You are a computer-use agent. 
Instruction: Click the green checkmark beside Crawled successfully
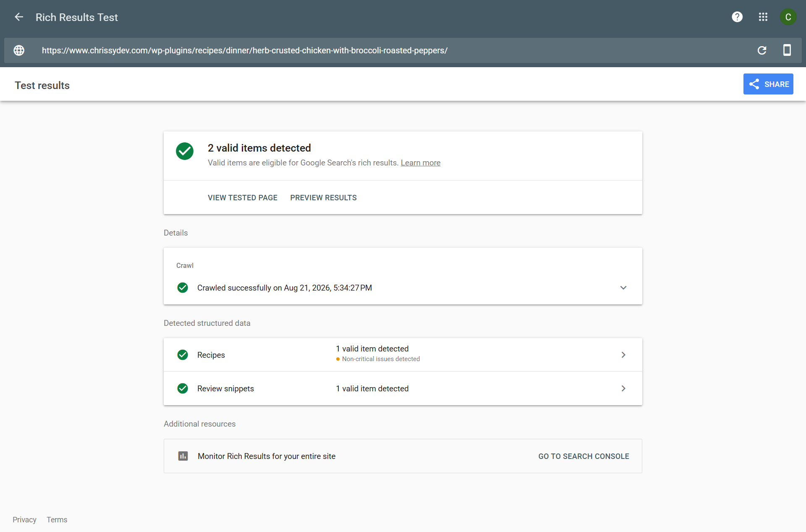tap(183, 288)
